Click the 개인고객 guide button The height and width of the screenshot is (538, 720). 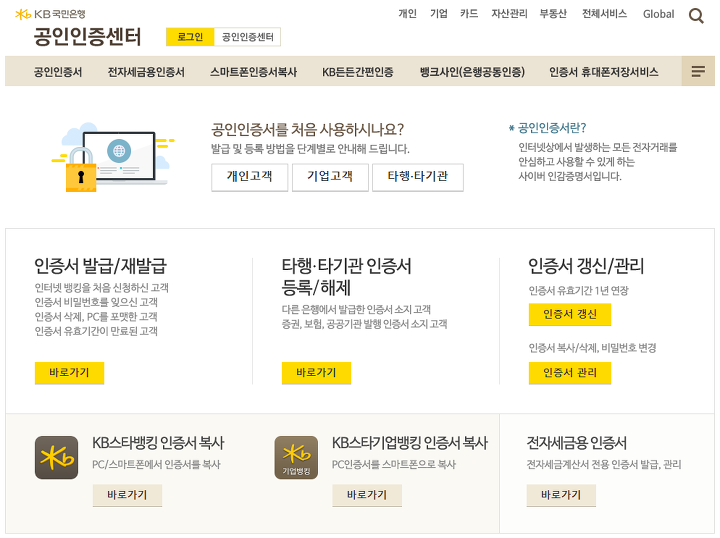249,177
